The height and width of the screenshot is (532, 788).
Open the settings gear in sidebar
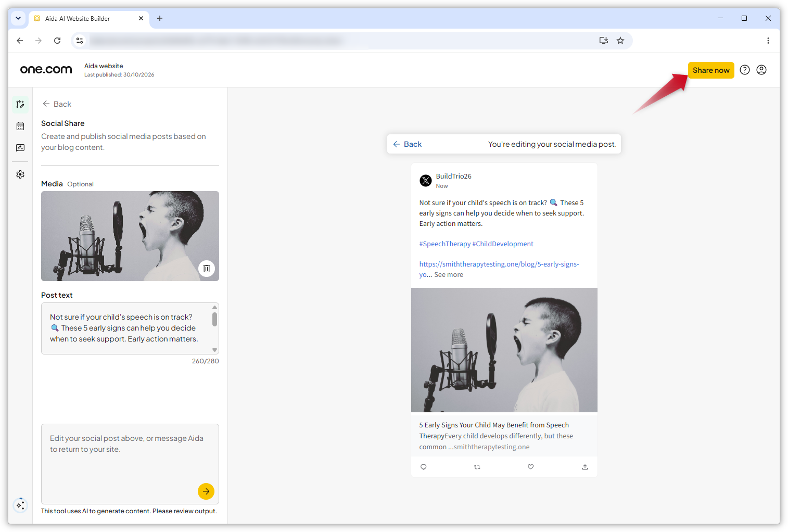(x=20, y=174)
